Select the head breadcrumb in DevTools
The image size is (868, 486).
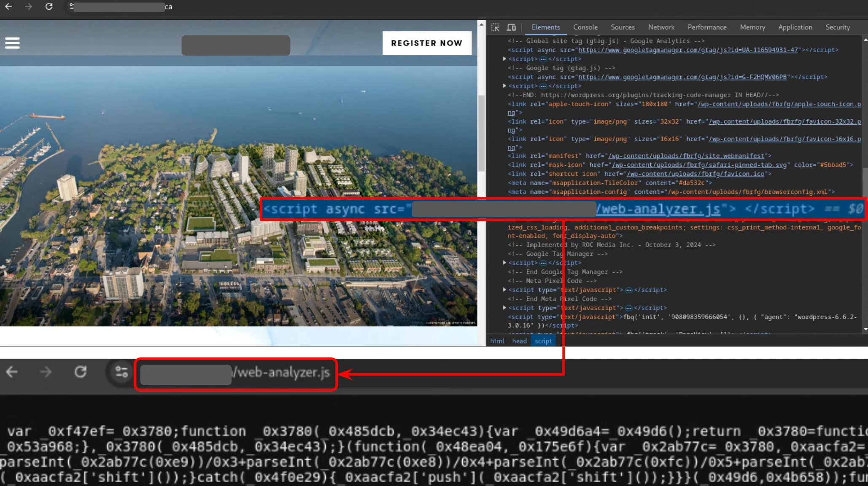tap(519, 341)
